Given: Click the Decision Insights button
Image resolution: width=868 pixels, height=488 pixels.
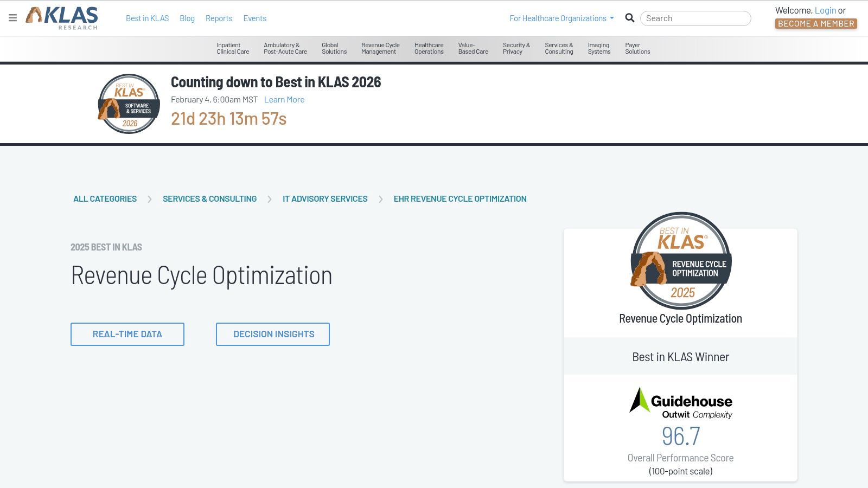Looking at the screenshot, I should click(x=273, y=334).
